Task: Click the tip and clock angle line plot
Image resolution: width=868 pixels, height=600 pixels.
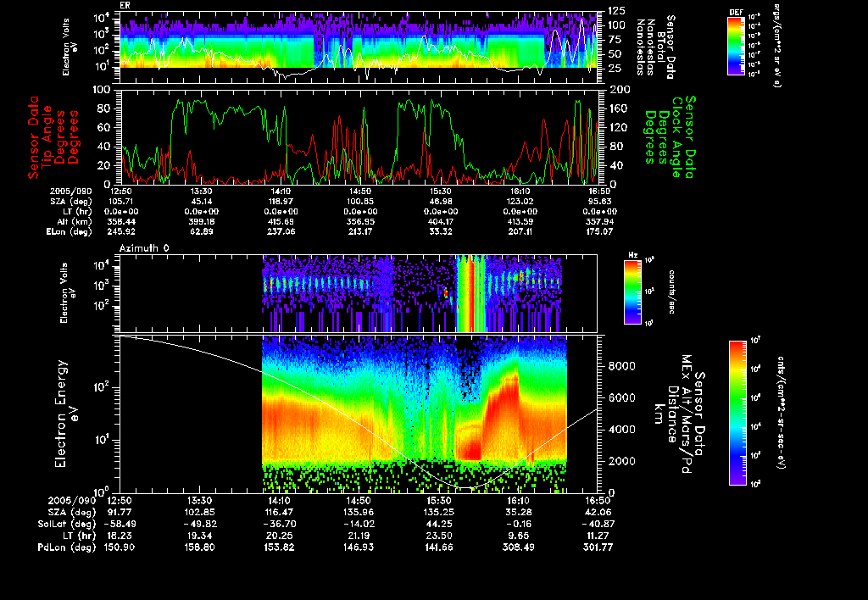Action: point(359,136)
